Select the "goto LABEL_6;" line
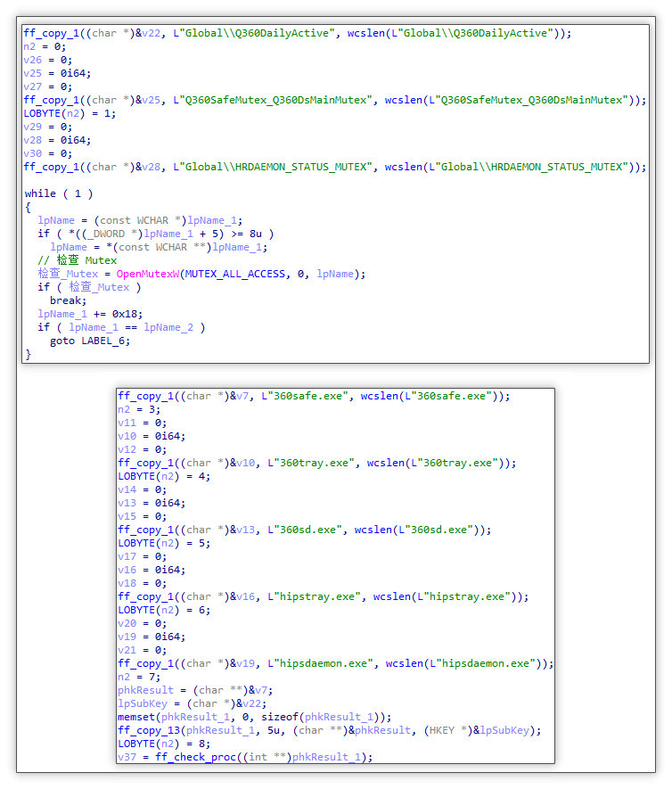The width and height of the screenshot is (672, 789). [x=90, y=341]
